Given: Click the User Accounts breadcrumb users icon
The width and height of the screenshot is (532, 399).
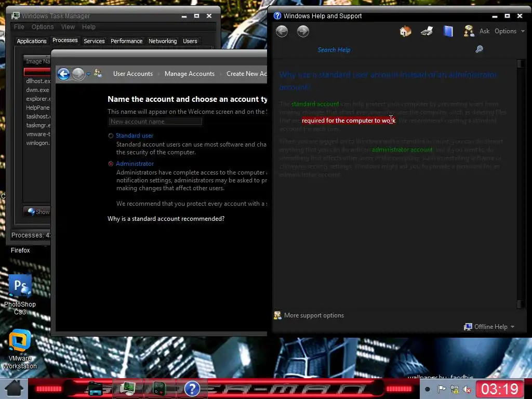Looking at the screenshot, I should (98, 73).
